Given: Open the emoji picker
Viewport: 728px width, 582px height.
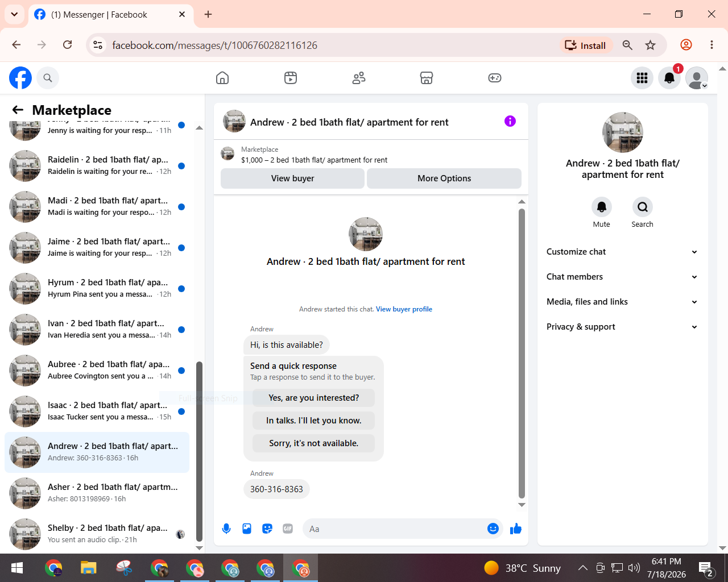Looking at the screenshot, I should click(493, 529).
